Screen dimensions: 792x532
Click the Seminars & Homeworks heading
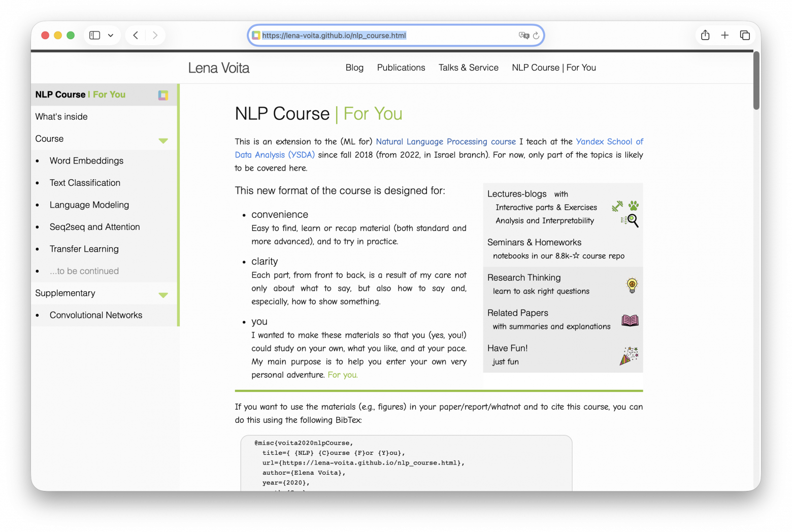point(534,243)
